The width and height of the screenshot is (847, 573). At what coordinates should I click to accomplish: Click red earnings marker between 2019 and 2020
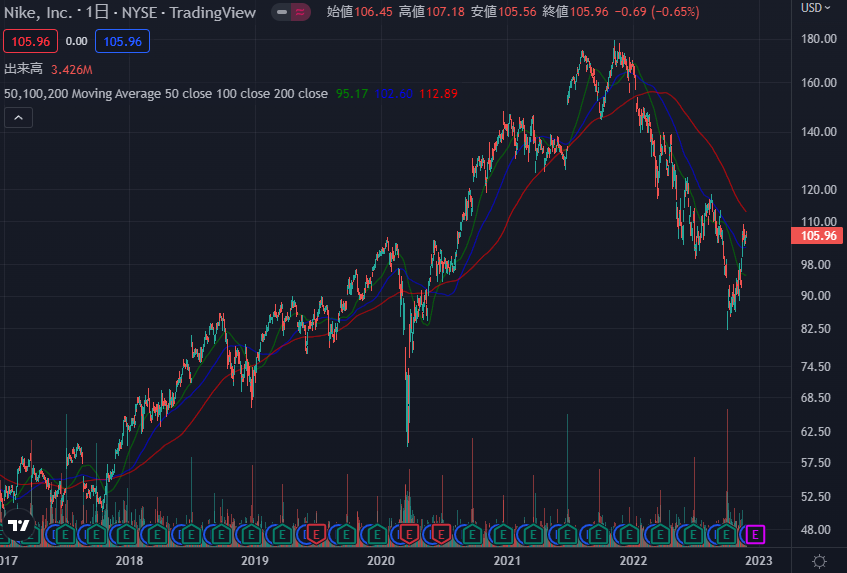316,534
